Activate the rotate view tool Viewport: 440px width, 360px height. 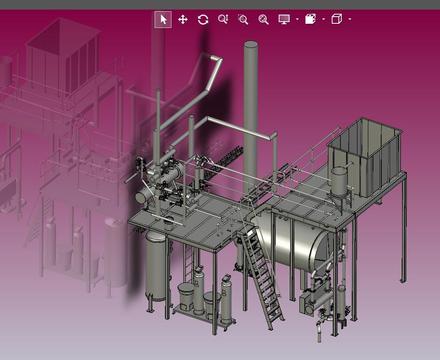click(x=203, y=20)
